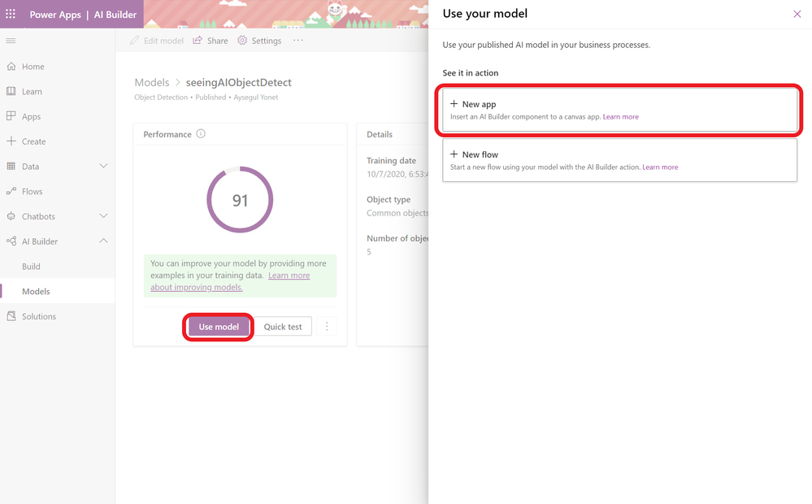Click Edit model label in toolbar
Screen dimensions: 812x504
(163, 41)
